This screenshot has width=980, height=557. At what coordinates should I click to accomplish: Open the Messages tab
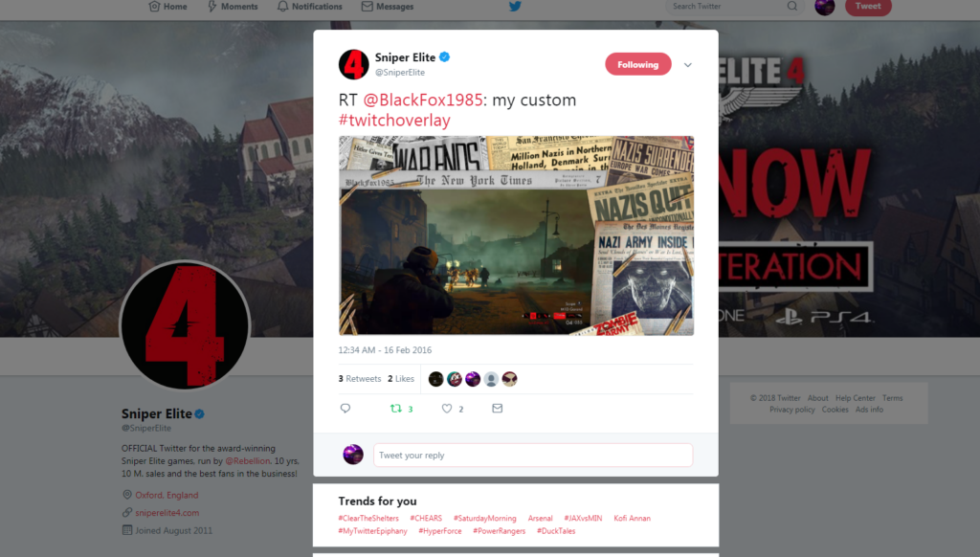[x=388, y=7]
